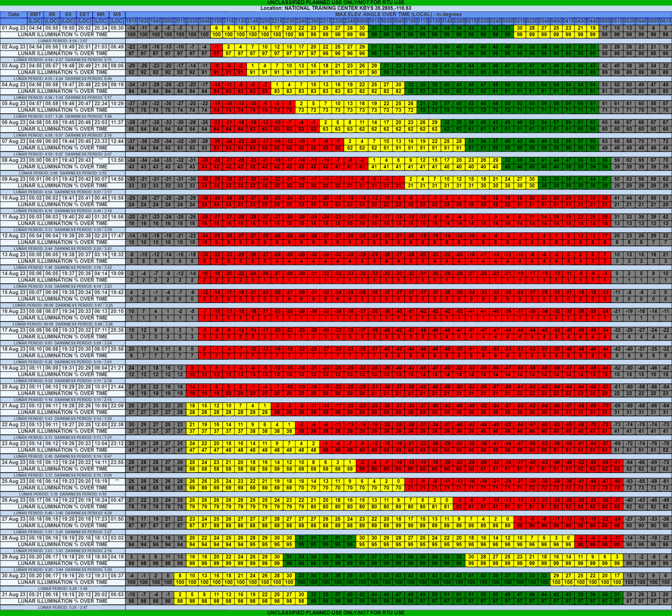Click the bottom UNCLASSIFIED PLANNED USE banner
Screen dimensions: 672x616
(x=335, y=613)
